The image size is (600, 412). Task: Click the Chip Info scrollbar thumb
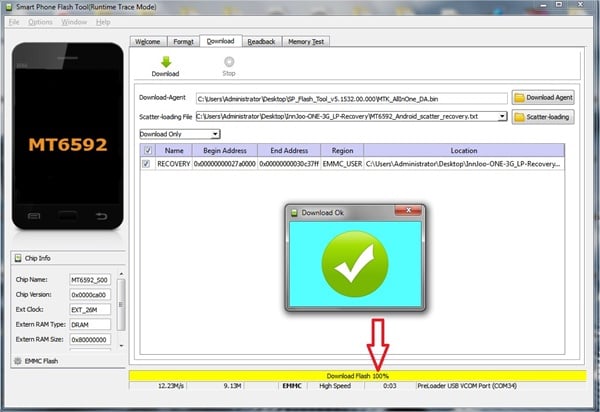coord(121,305)
